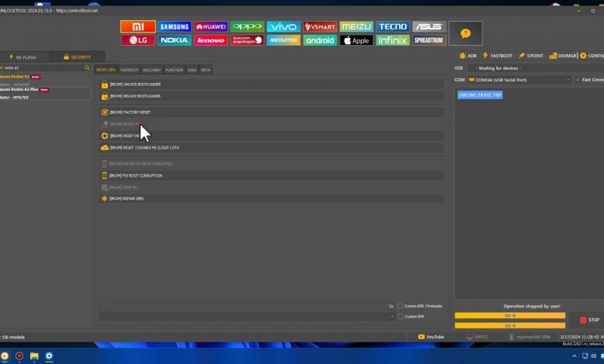Select the LG brand logo

(138, 40)
